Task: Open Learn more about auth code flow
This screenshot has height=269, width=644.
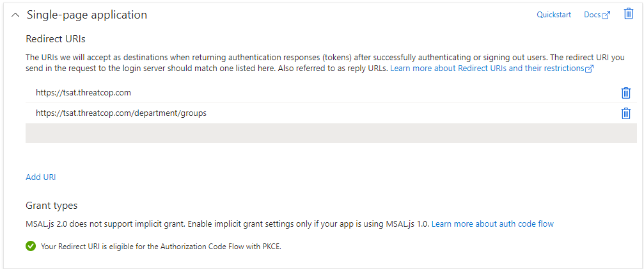Action: 492,224
